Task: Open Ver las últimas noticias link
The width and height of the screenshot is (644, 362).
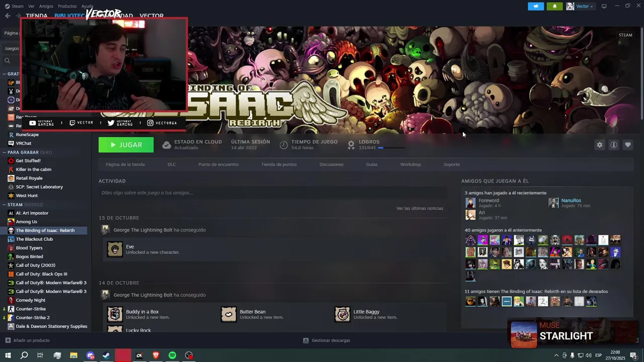Action: 420,208
